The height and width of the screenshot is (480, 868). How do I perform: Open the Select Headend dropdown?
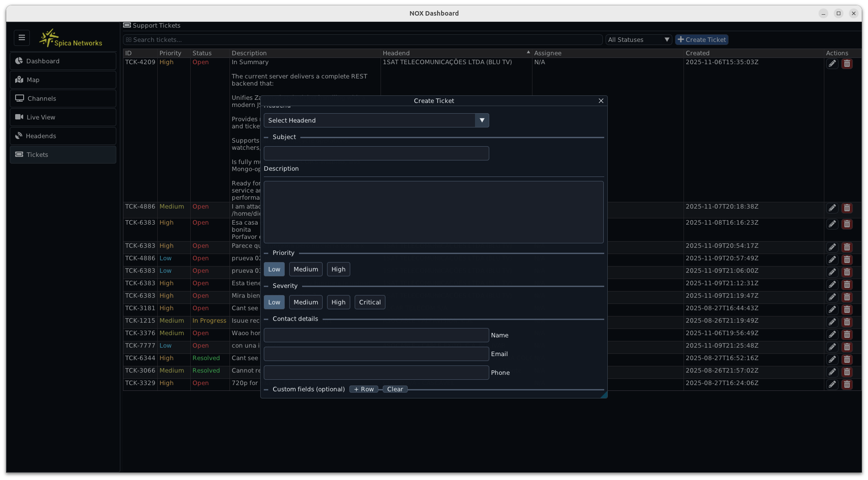click(x=376, y=120)
